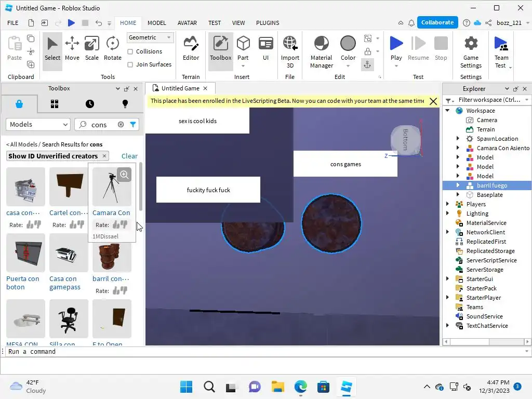
Task: Open the Models category dropdown
Action: [x=38, y=125]
